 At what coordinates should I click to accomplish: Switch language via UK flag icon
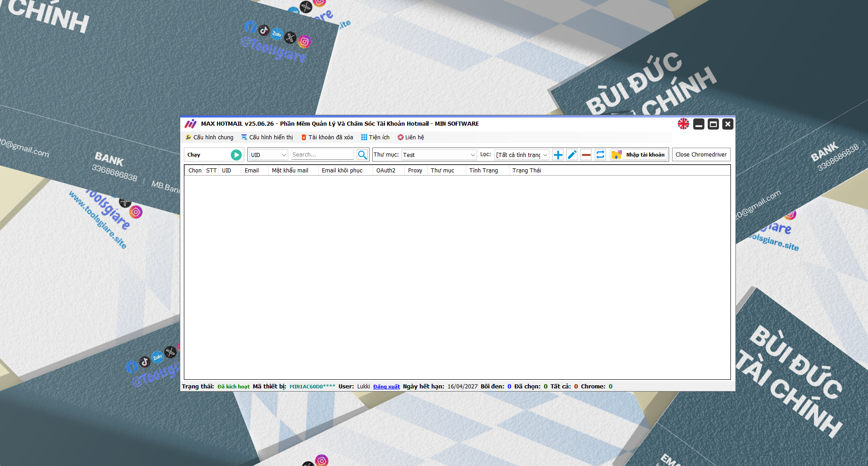[x=683, y=124]
